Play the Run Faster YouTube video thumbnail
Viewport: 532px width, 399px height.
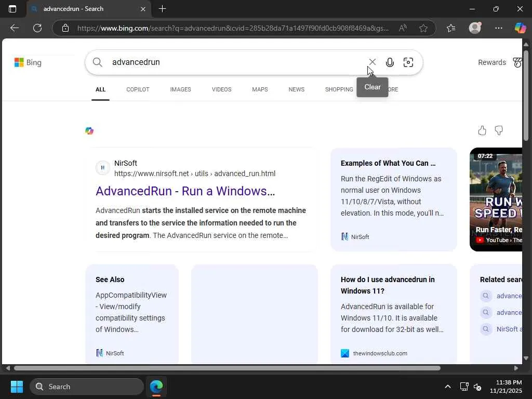coord(496,199)
